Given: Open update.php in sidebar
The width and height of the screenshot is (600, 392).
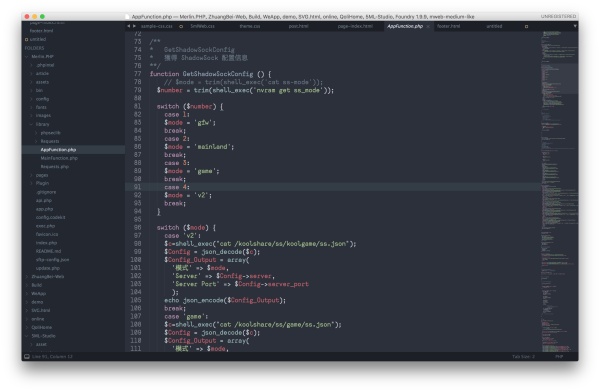Looking at the screenshot, I should [x=47, y=268].
